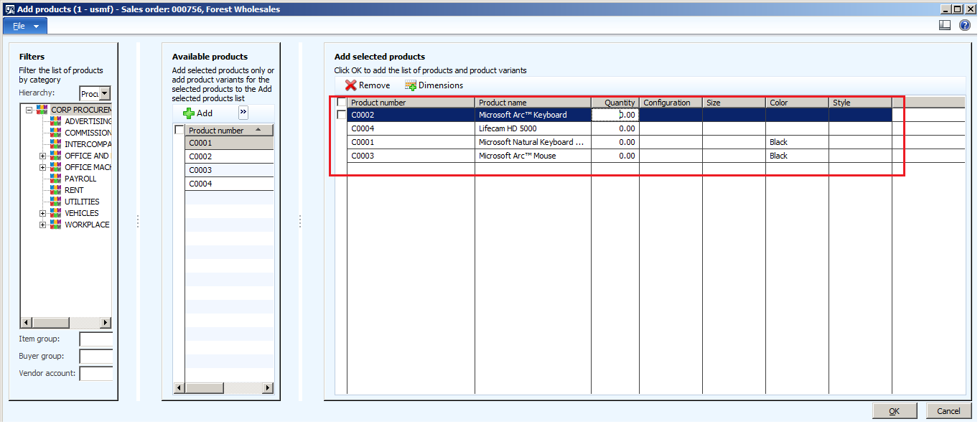Click the Help question mark icon
980x424 pixels.
[x=965, y=25]
